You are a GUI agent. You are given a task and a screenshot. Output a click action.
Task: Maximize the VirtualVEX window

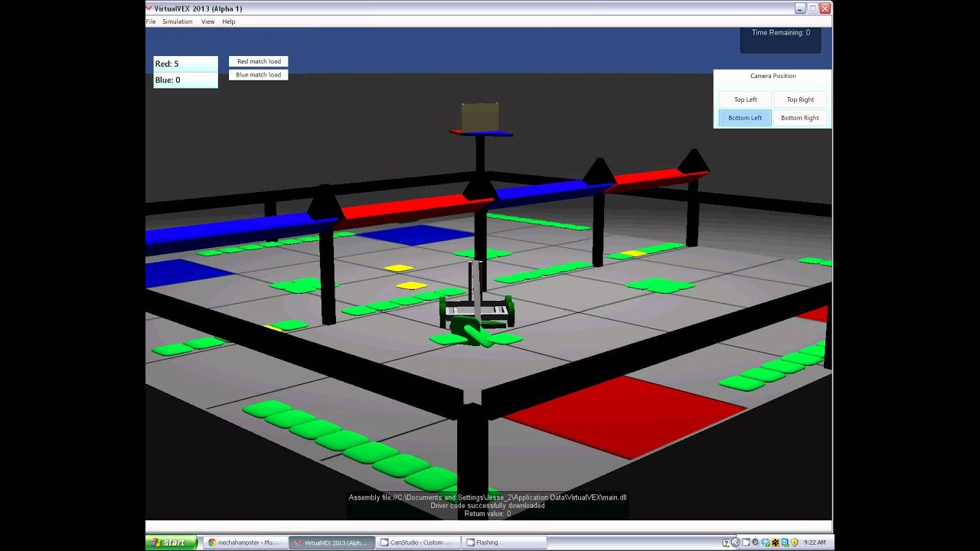pyautogui.click(x=812, y=8)
